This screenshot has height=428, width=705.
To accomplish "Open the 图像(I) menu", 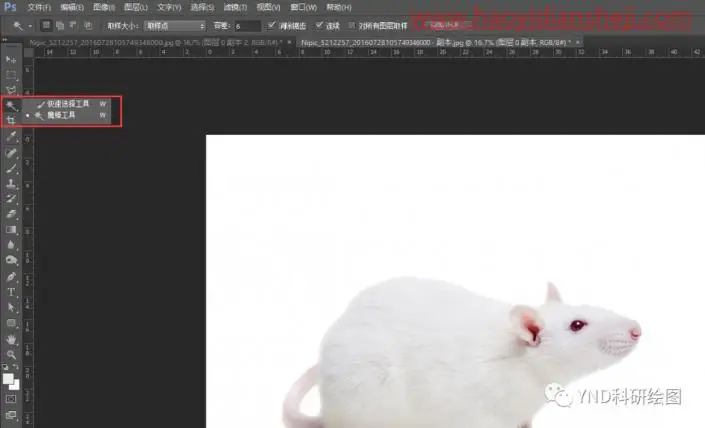I will (x=104, y=8).
